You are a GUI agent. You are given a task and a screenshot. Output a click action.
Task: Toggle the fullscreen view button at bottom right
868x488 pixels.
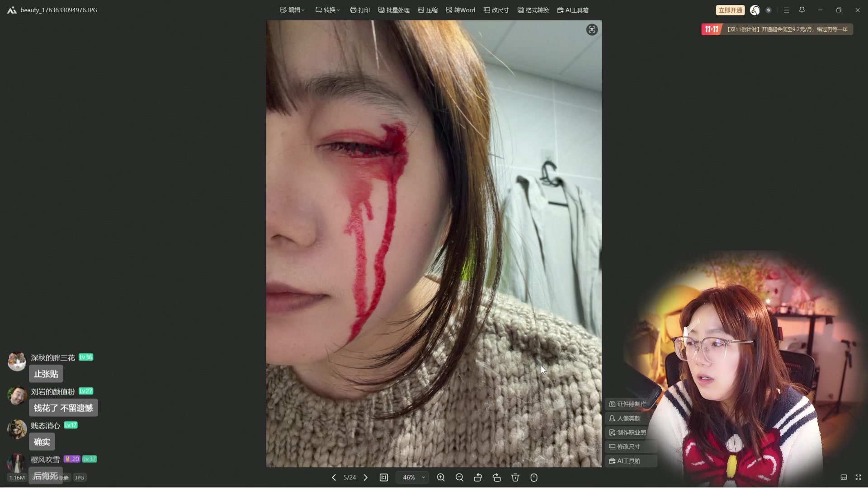pos(859,477)
